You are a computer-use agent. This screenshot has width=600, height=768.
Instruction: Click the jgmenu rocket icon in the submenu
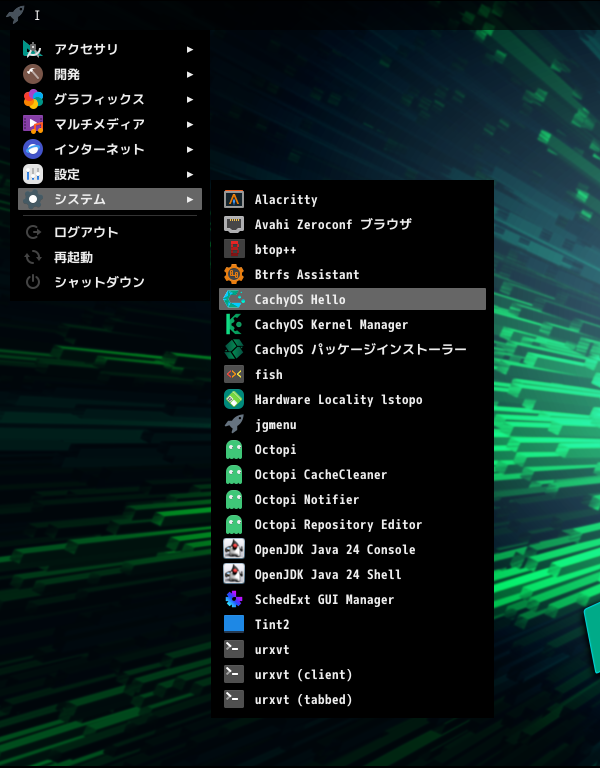234,424
